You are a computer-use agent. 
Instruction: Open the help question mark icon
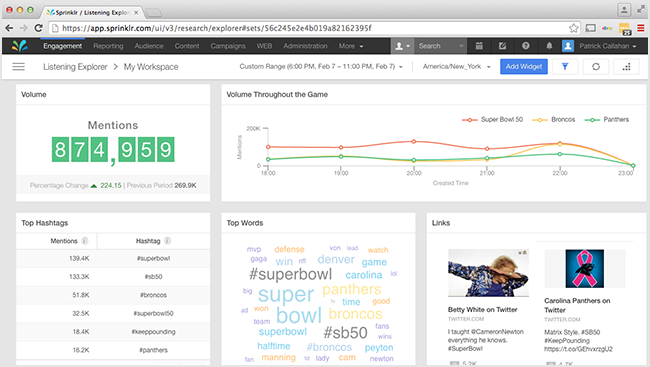(x=526, y=46)
